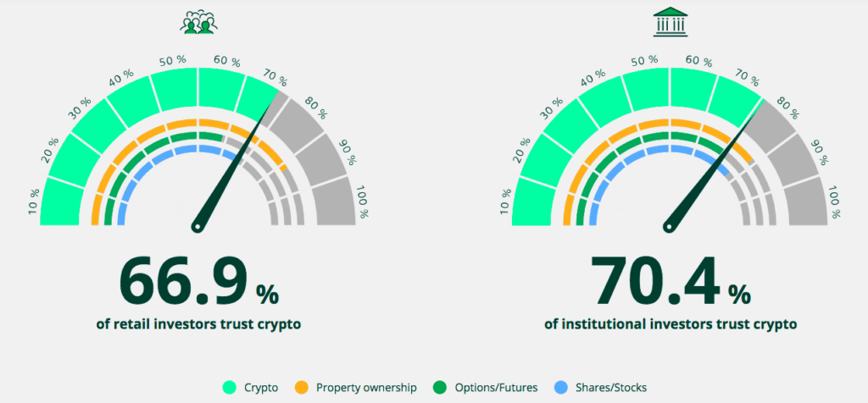Click the 100 % label on retail gauge
Screen dimensions: 868x403
[x=364, y=201]
